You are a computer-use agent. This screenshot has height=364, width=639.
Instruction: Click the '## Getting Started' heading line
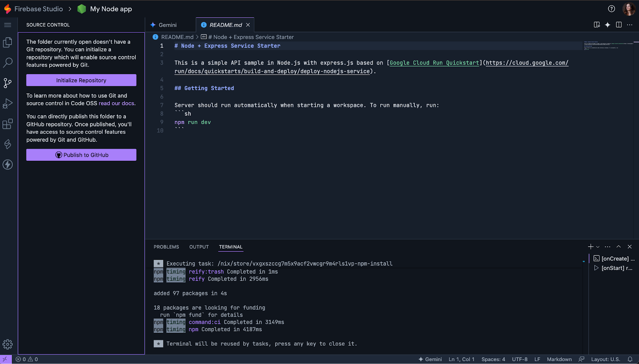[x=204, y=88]
